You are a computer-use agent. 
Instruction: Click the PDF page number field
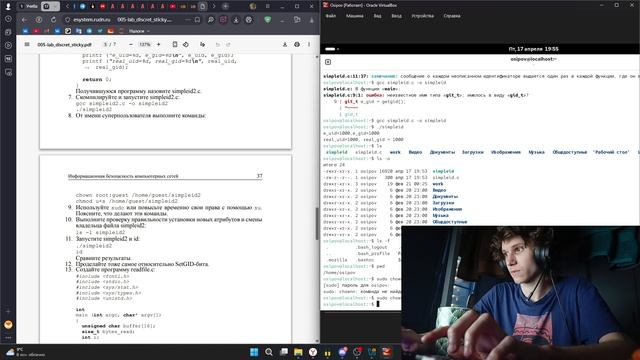[106, 44]
